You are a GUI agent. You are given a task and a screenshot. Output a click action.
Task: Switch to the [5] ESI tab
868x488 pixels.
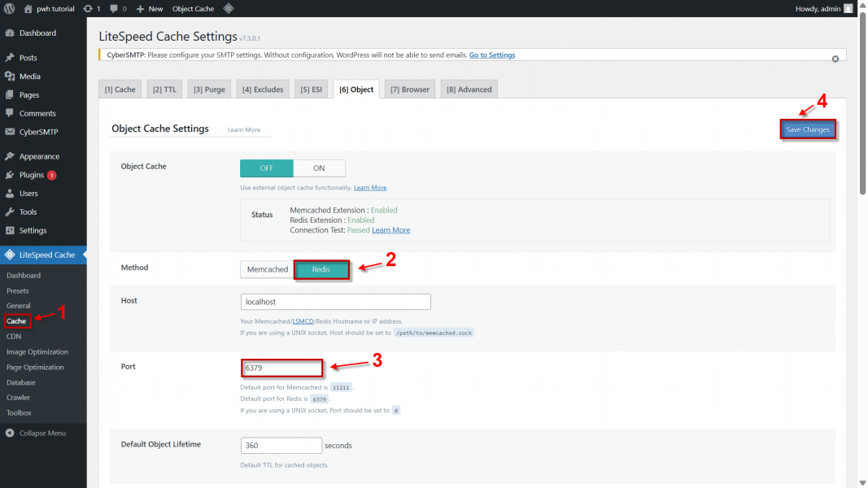coord(311,89)
